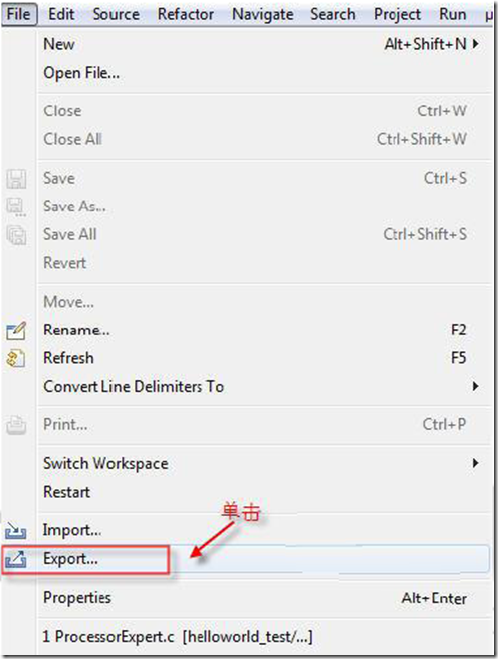Screen dimensions: 498x659
Task: Click the Save All stacked disks icon
Action: (16, 235)
